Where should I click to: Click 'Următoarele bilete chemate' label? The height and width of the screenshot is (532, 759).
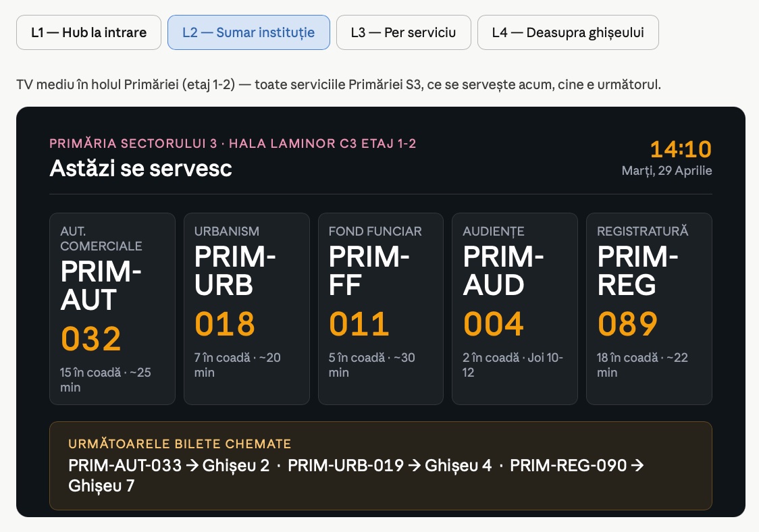click(x=180, y=444)
